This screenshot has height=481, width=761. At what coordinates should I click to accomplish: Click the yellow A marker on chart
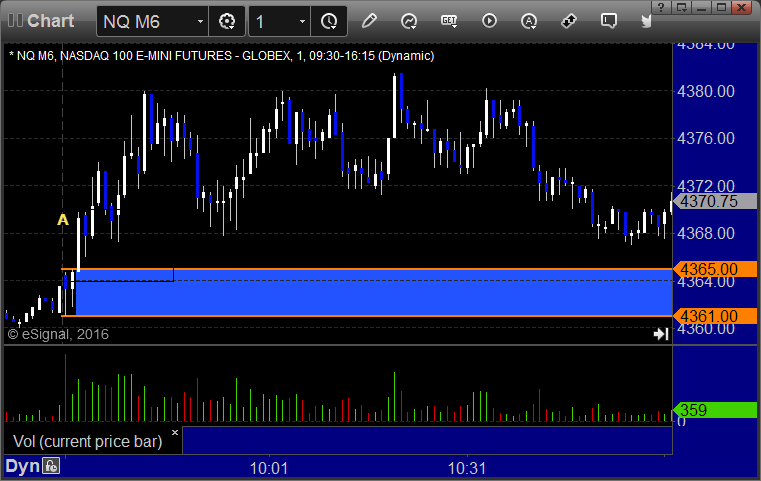tap(63, 220)
